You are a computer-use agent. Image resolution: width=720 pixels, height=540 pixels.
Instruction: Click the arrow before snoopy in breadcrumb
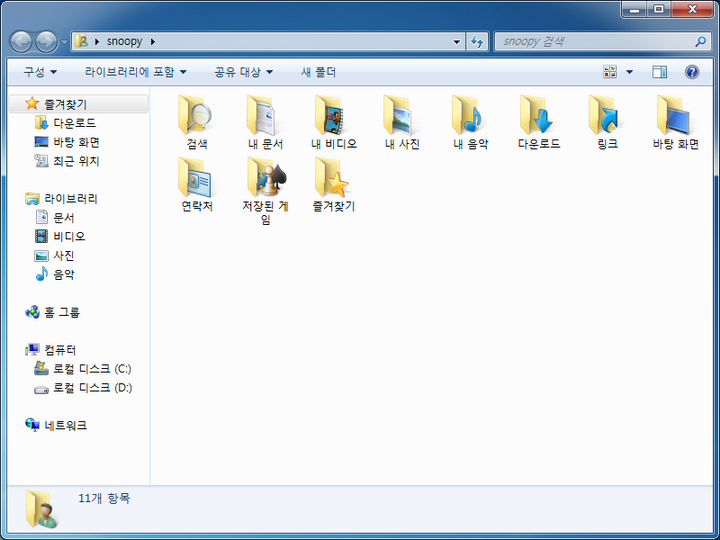point(97,42)
